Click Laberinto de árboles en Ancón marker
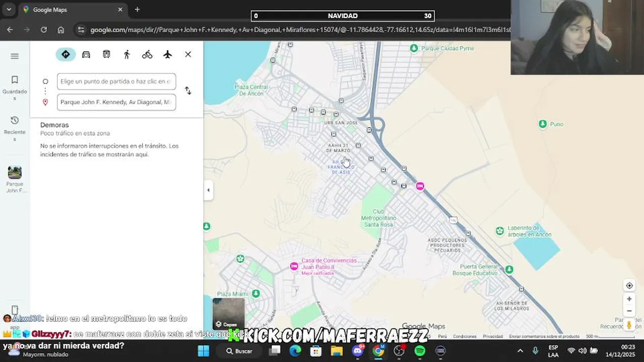 [500, 231]
